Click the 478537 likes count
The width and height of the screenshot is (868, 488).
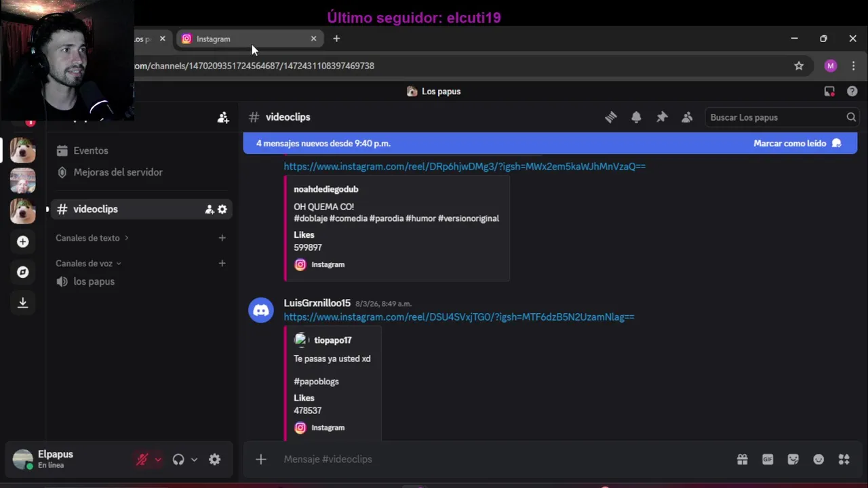pos(308,411)
